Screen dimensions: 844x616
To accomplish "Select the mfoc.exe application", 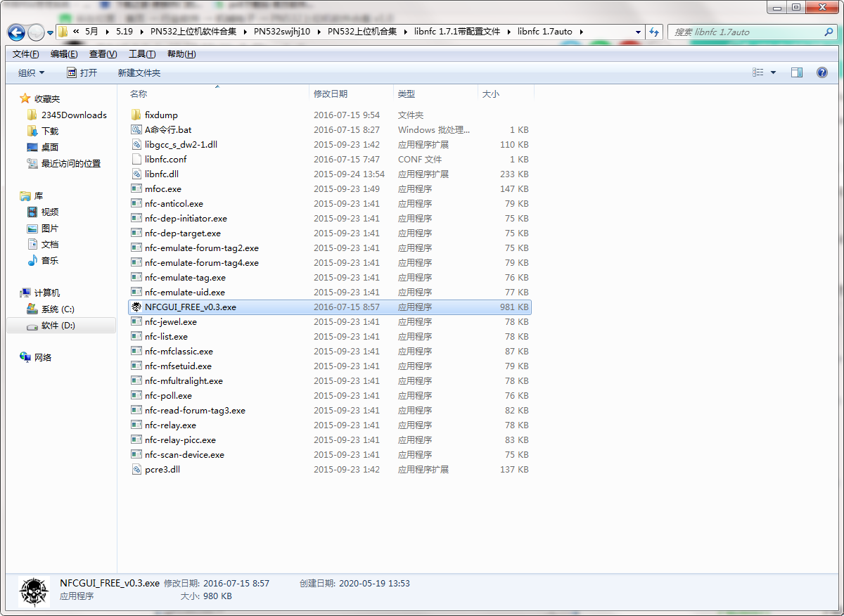I will point(162,188).
